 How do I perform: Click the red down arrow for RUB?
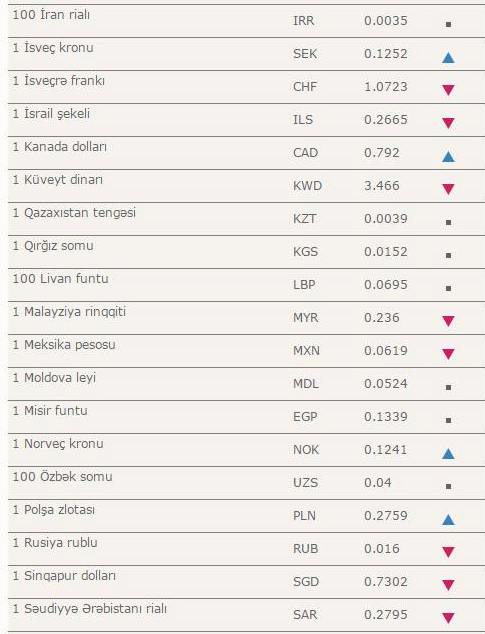[x=448, y=552]
